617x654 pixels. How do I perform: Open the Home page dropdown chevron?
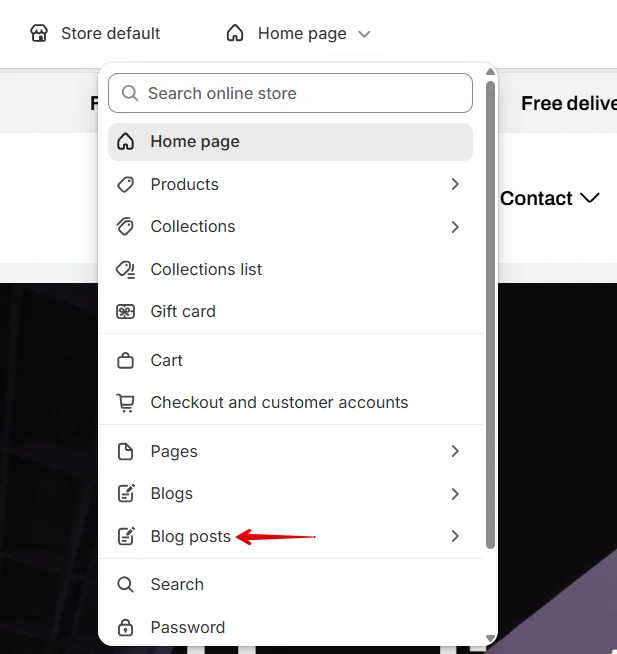point(364,34)
